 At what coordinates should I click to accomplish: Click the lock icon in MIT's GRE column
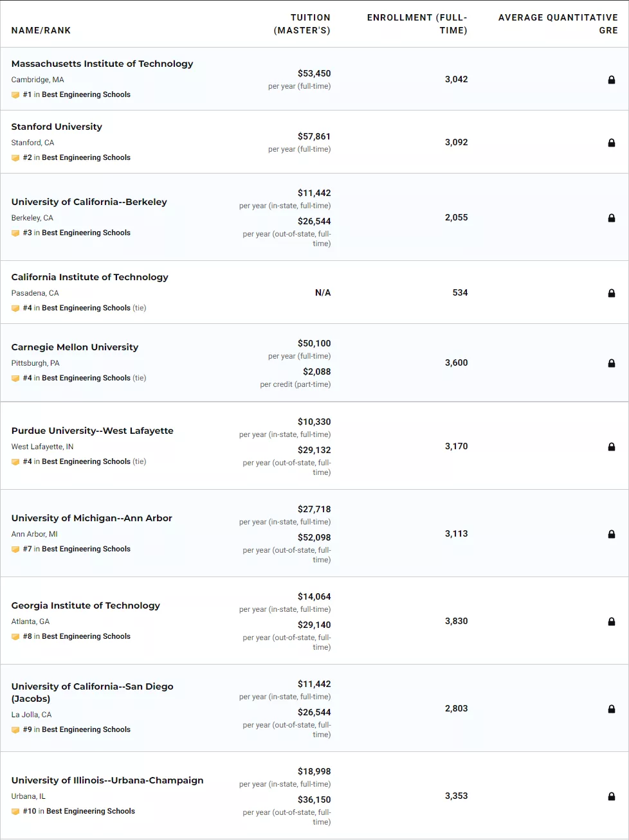pyautogui.click(x=612, y=80)
